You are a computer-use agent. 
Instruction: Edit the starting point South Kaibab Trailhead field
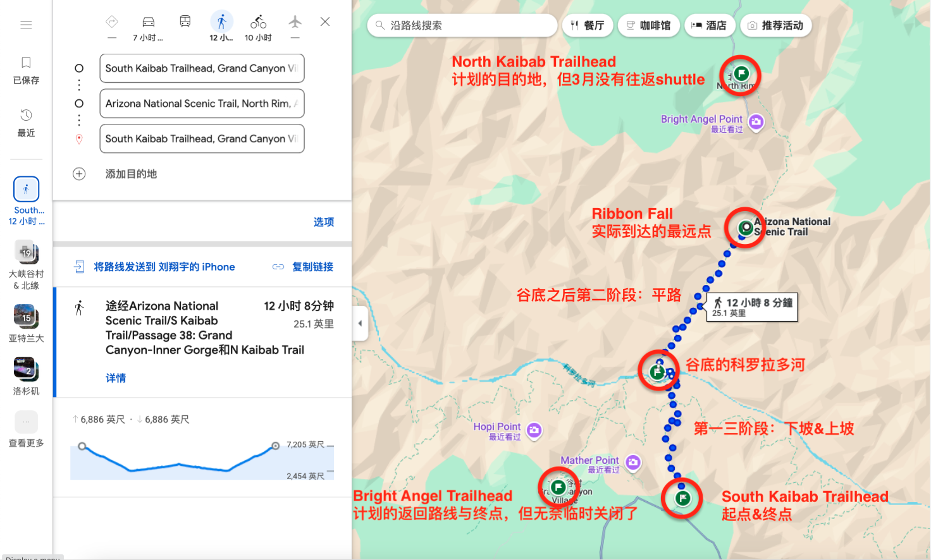click(202, 68)
